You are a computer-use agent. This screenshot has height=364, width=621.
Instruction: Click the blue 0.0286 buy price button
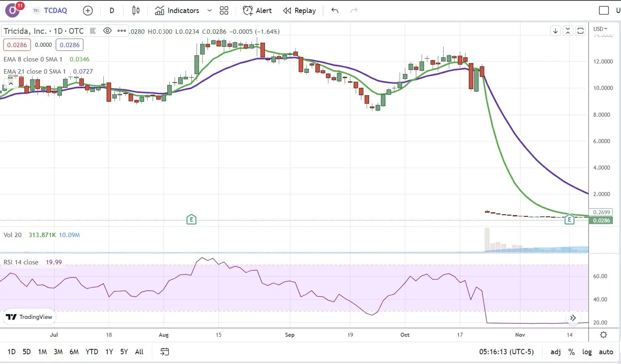point(70,45)
